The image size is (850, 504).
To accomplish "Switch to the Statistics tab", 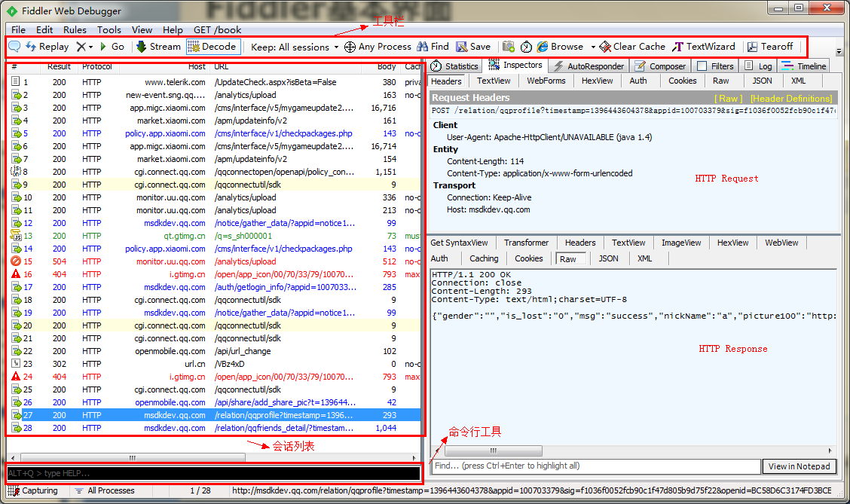I will pos(454,66).
